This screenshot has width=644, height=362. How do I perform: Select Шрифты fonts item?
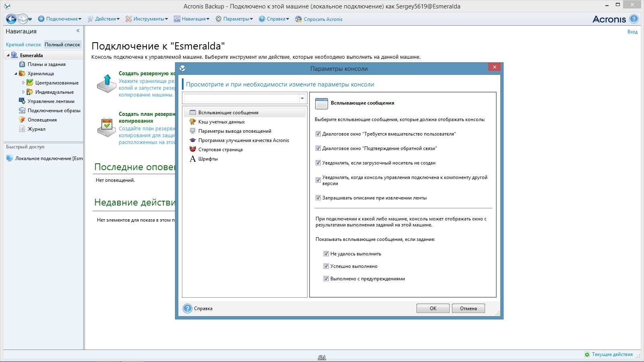204,159
